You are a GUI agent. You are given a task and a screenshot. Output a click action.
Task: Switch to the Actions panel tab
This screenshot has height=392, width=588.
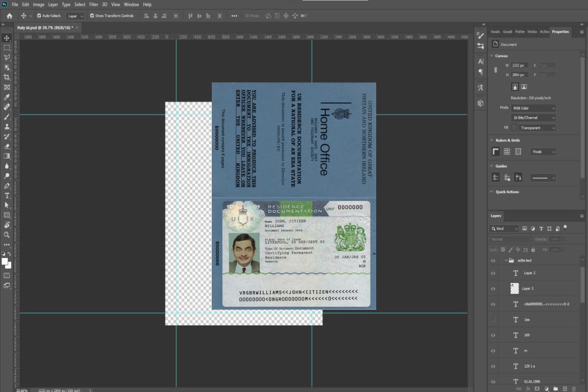(x=544, y=32)
